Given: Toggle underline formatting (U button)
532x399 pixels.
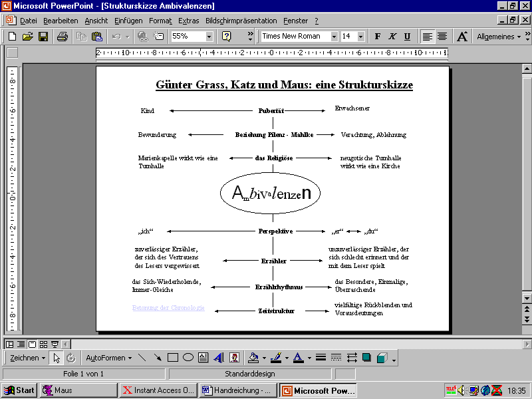Looking at the screenshot, I should pos(407,37).
